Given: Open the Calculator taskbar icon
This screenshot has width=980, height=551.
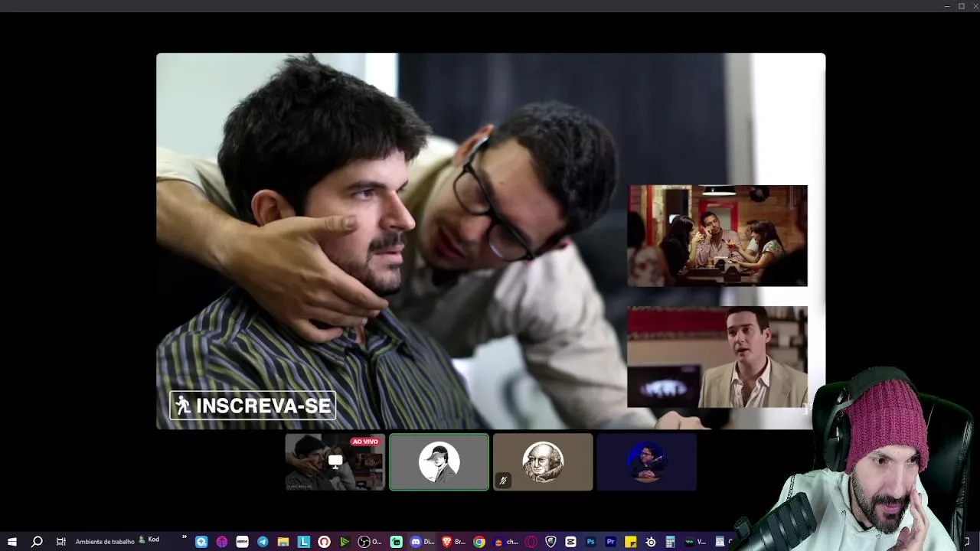Looking at the screenshot, I should (671, 542).
